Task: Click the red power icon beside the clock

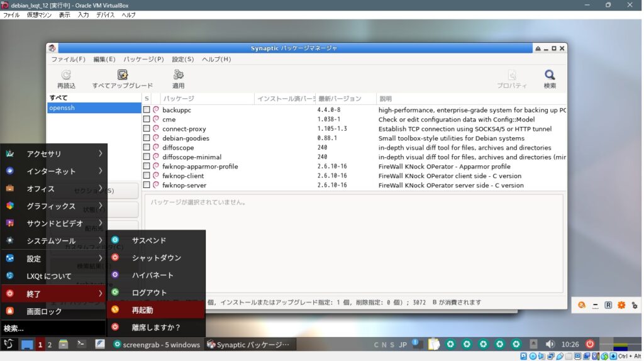Action: (x=590, y=344)
